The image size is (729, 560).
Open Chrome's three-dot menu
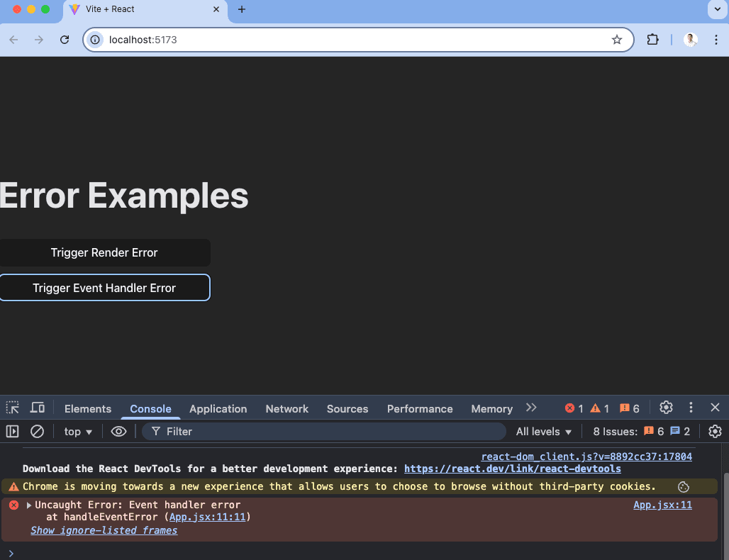click(x=716, y=40)
